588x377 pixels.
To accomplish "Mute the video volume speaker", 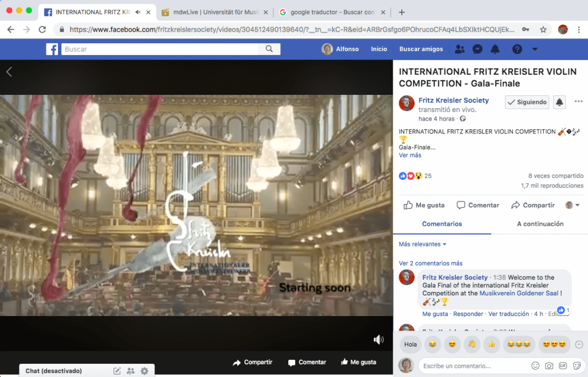I will click(x=378, y=340).
